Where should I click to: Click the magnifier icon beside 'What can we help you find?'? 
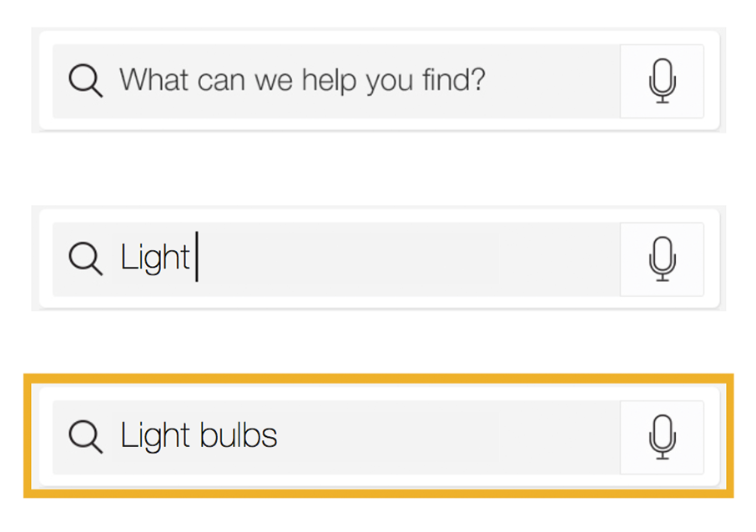86,81
